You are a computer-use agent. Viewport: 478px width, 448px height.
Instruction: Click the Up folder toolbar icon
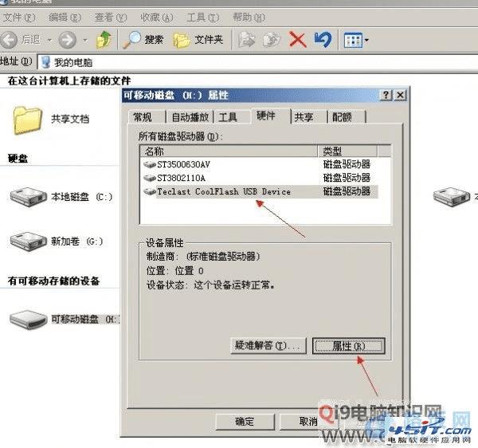pos(104,40)
